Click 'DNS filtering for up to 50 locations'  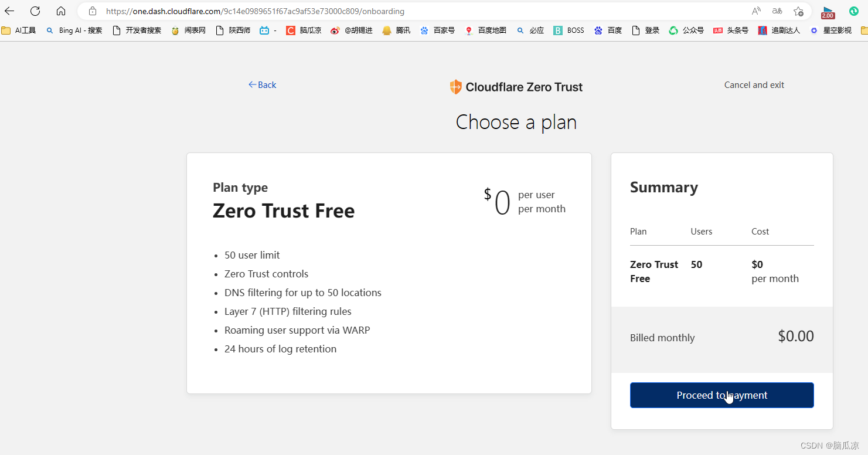[x=303, y=293]
